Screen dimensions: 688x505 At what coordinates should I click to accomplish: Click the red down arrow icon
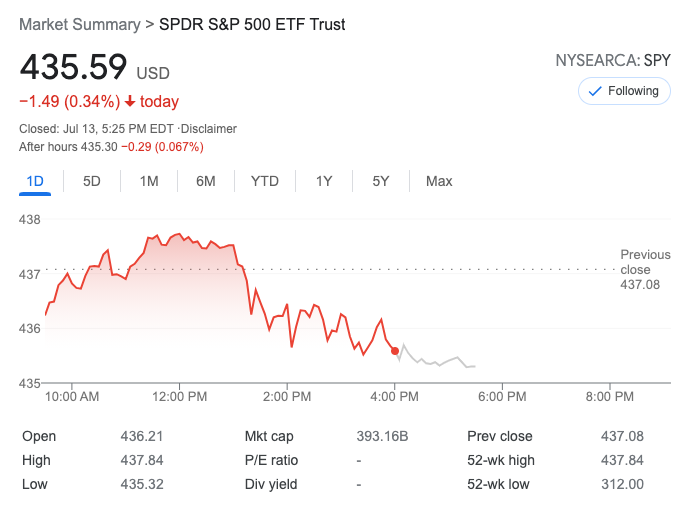pyautogui.click(x=130, y=102)
